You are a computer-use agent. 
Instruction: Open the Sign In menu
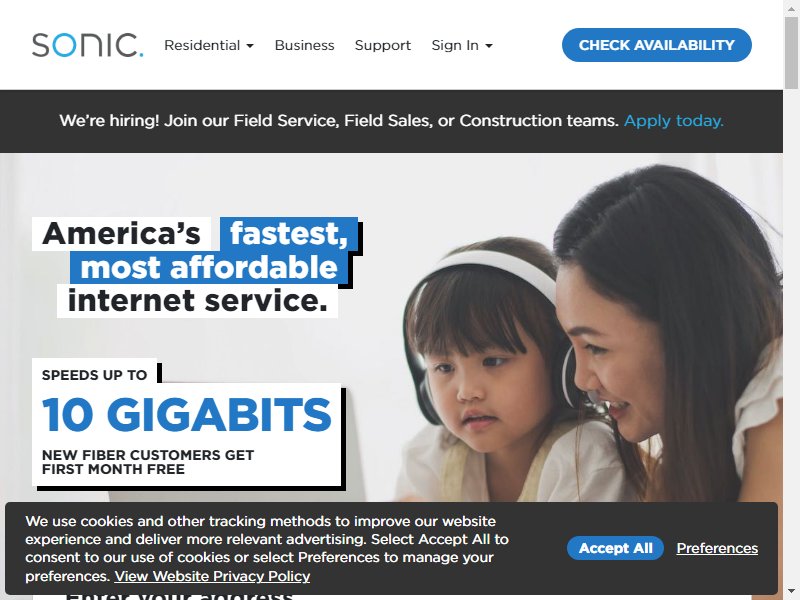point(462,45)
